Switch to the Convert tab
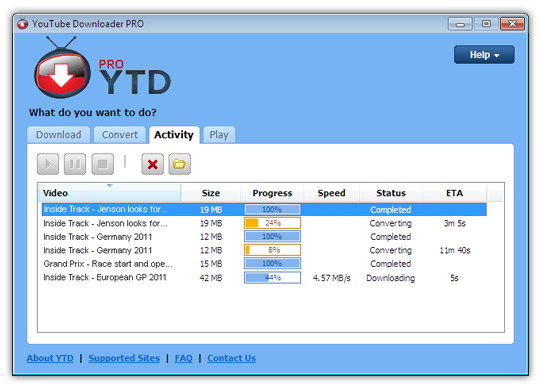540x388 pixels. (x=120, y=135)
